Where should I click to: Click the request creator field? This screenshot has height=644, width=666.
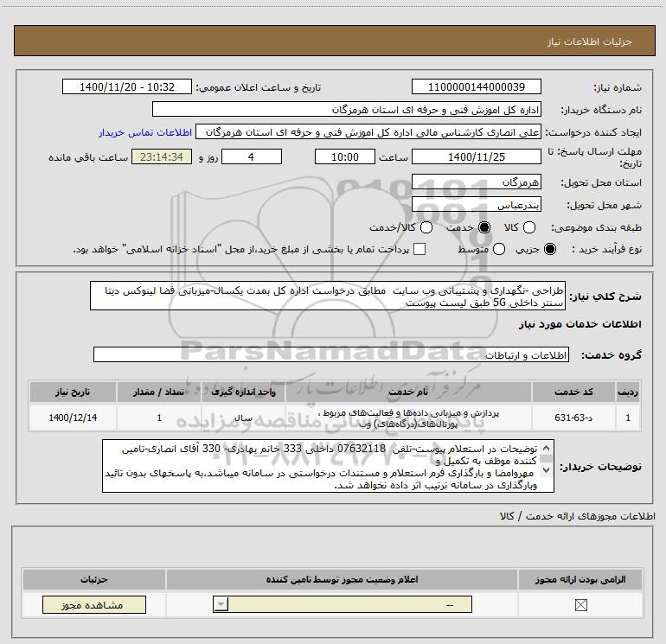[368, 132]
